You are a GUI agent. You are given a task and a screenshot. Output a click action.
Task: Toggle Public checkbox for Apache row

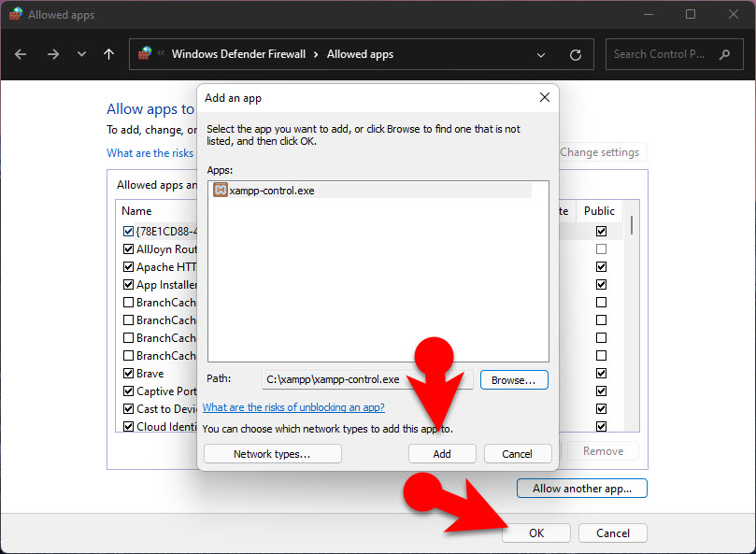tap(601, 266)
